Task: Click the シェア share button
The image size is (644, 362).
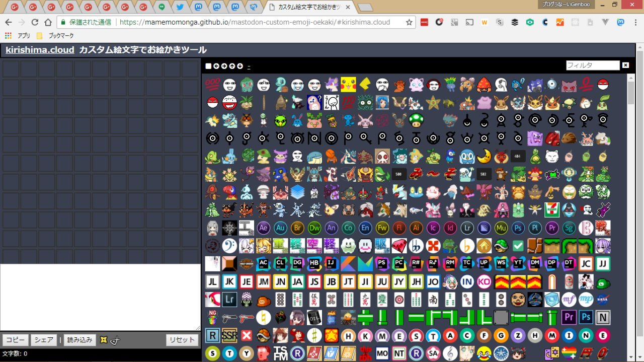Action: point(44,340)
